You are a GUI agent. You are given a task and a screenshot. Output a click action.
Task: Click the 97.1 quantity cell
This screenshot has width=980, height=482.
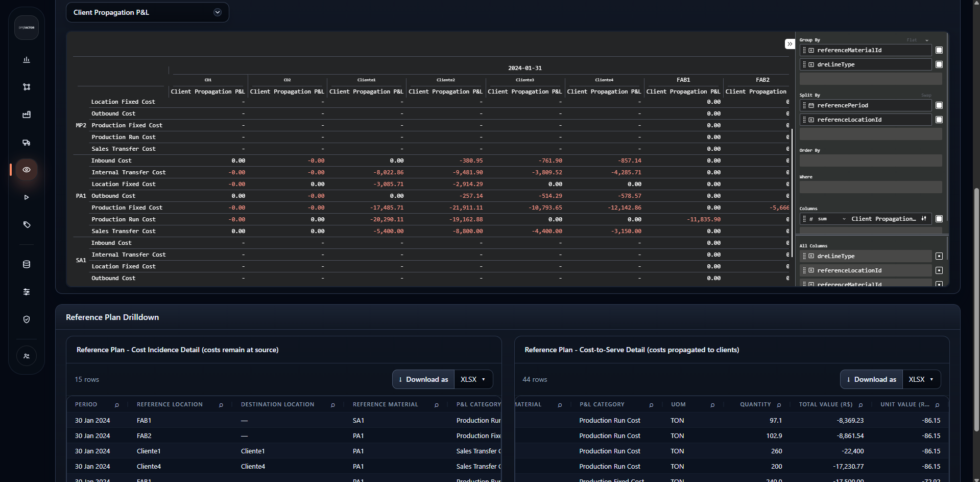776,420
